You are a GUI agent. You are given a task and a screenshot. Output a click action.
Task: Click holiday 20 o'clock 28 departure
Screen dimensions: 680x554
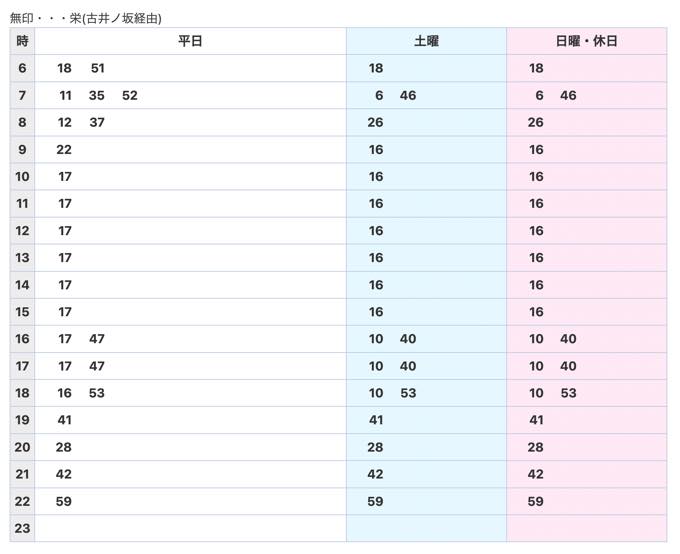536,447
